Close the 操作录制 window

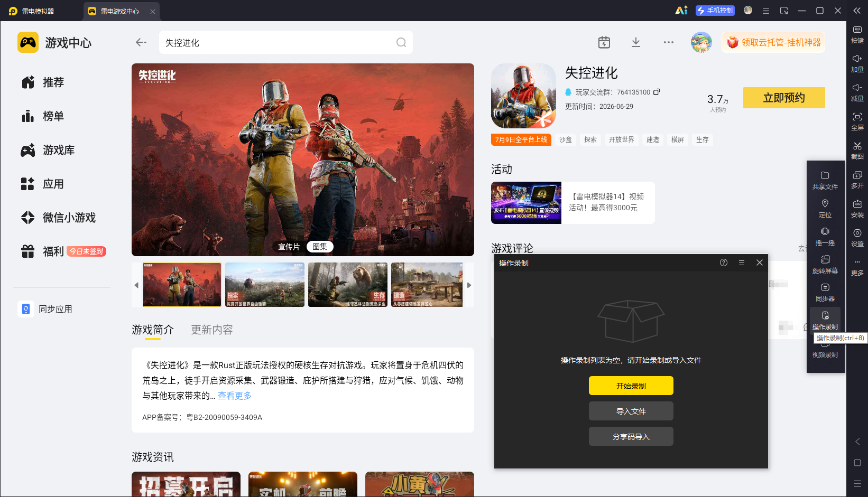click(x=760, y=262)
